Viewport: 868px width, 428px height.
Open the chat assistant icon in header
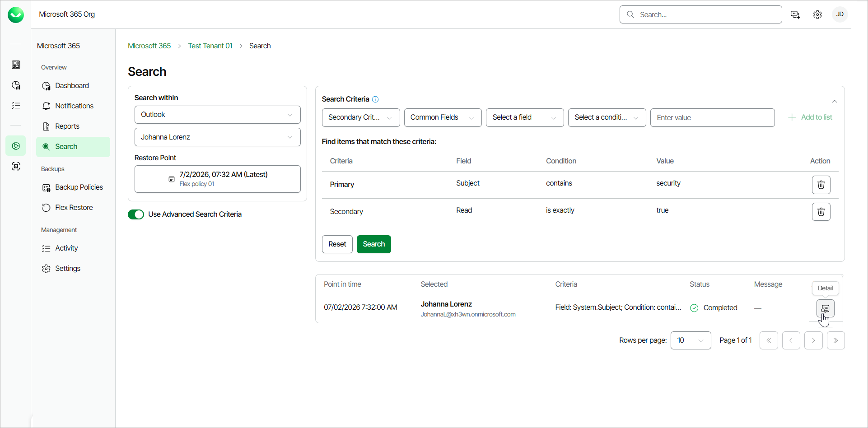click(x=795, y=15)
